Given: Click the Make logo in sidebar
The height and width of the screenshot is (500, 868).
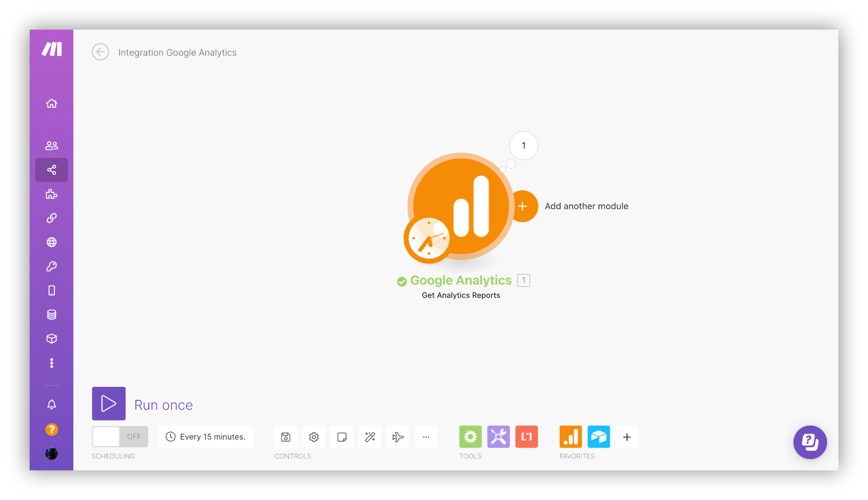Looking at the screenshot, I should click(52, 49).
